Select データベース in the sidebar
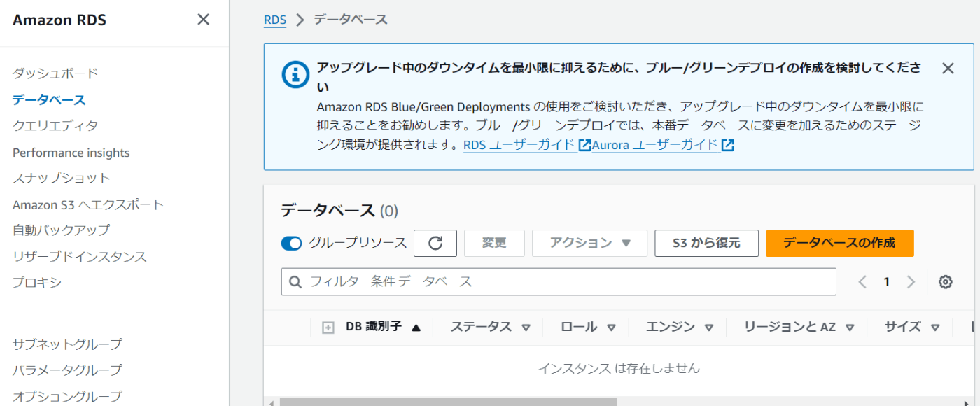Image resolution: width=980 pixels, height=406 pixels. 49,99
